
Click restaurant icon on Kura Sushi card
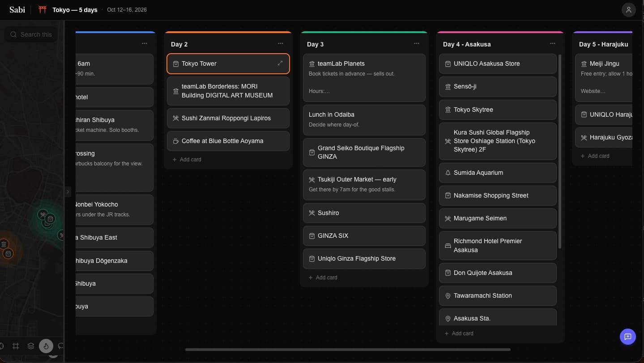448,141
